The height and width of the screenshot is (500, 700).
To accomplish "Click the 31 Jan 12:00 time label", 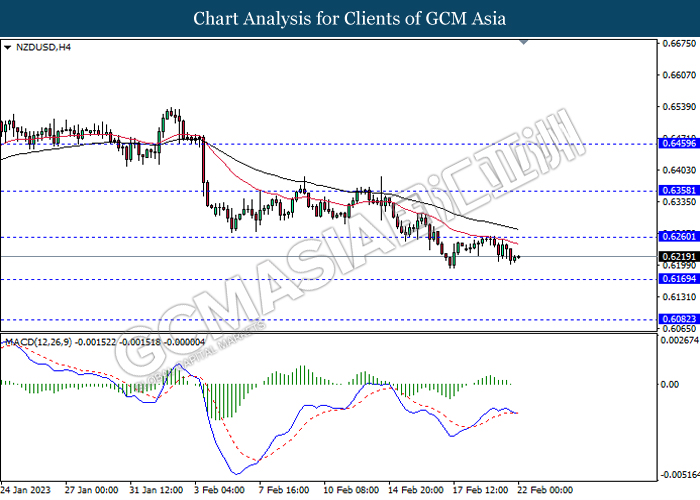I will 156,490.
